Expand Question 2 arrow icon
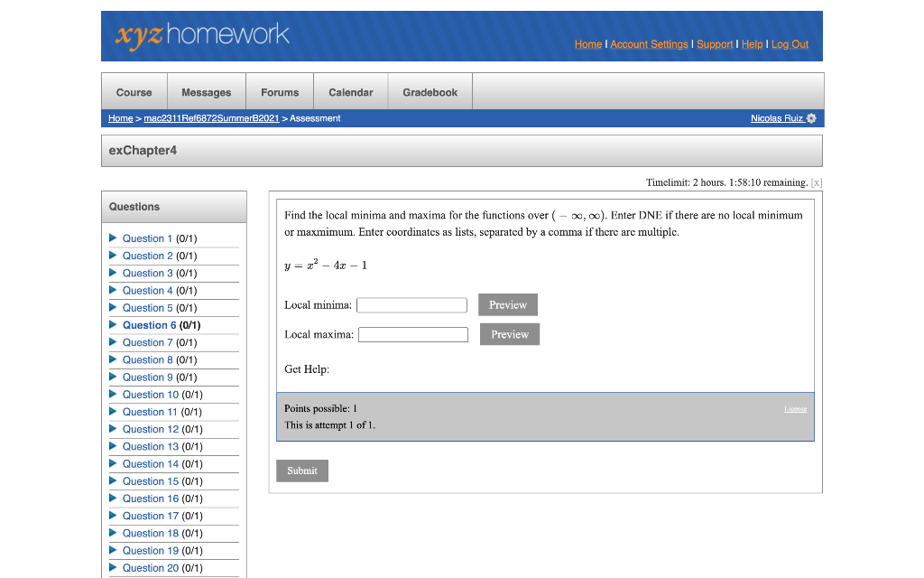This screenshot has height=578, width=924. 113,256
